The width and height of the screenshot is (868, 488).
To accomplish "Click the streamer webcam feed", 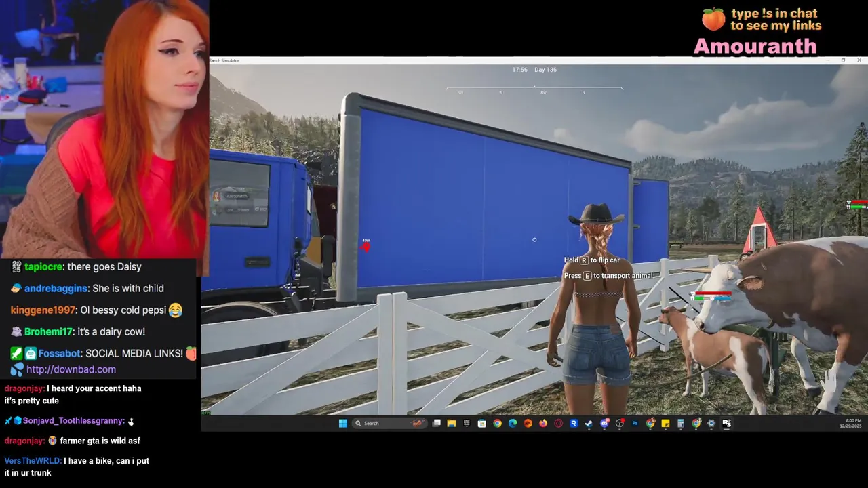I will [x=104, y=129].
